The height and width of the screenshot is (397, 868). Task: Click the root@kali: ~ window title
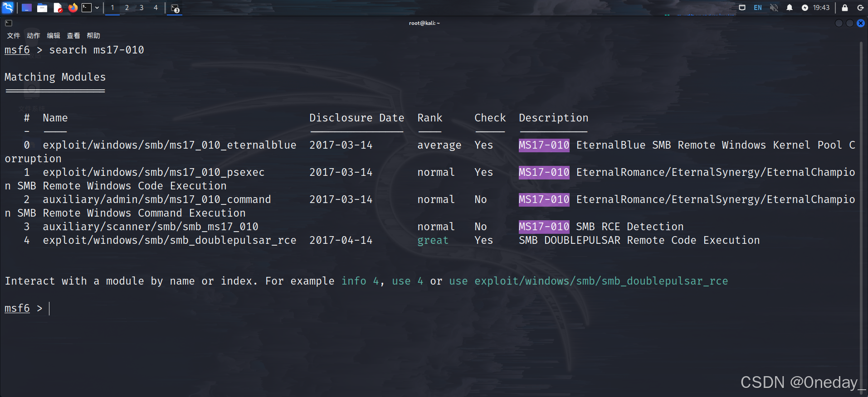click(424, 23)
